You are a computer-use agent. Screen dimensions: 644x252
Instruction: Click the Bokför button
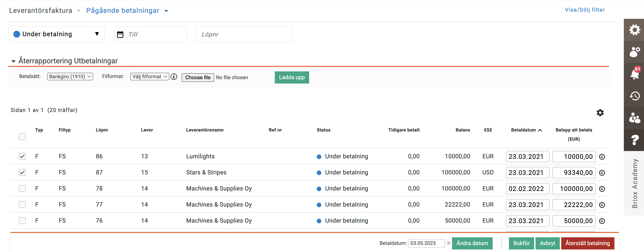point(521,243)
